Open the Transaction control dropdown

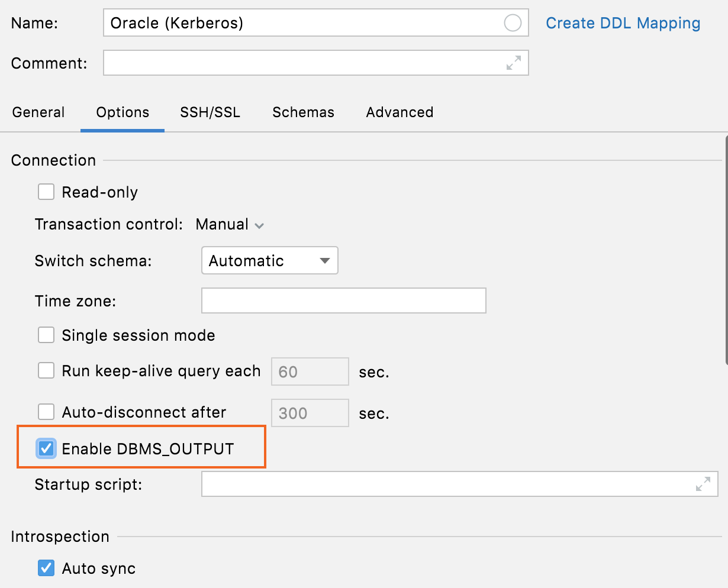(230, 224)
